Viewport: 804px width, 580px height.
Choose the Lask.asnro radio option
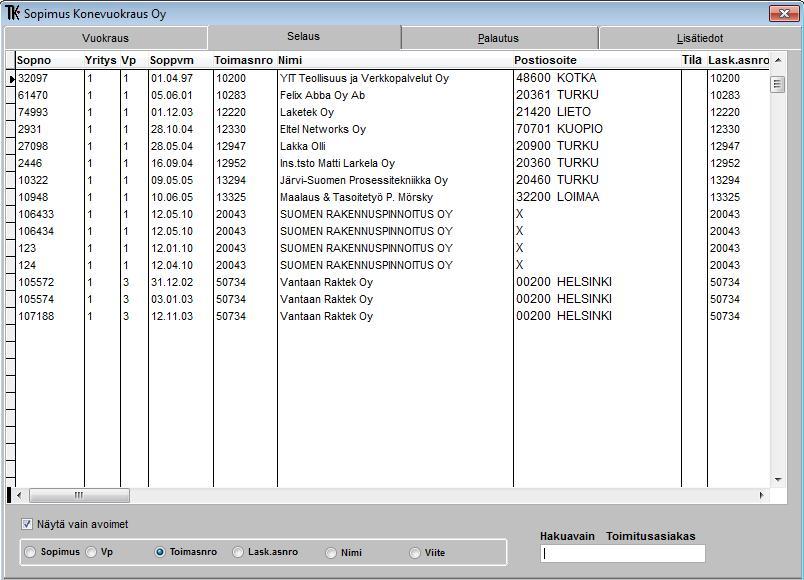tap(238, 552)
